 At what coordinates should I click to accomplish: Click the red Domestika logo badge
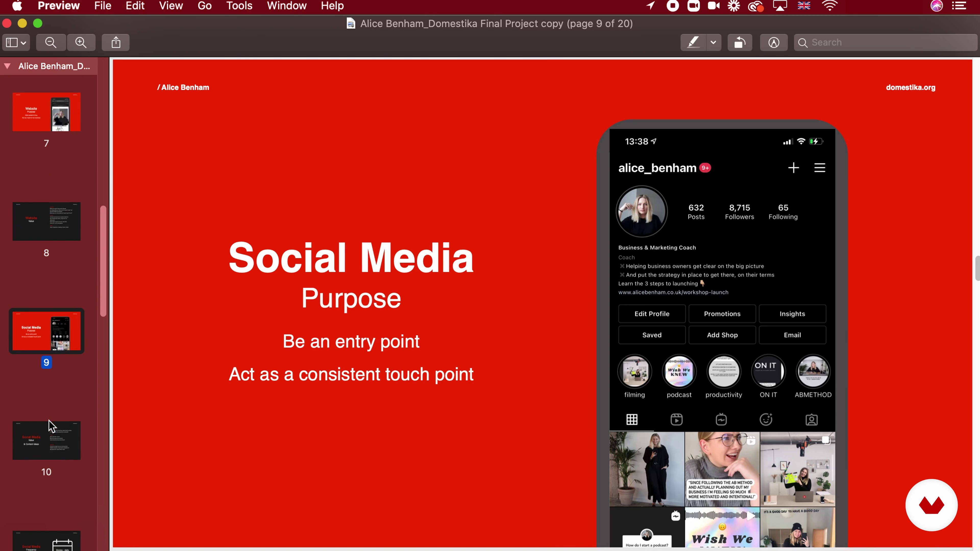click(x=931, y=505)
